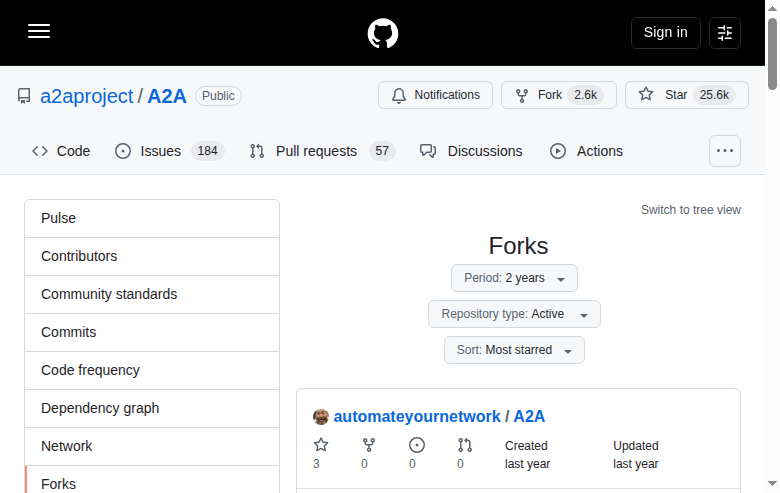
Task: Click the Star 25.6k count badge
Action: coord(714,95)
